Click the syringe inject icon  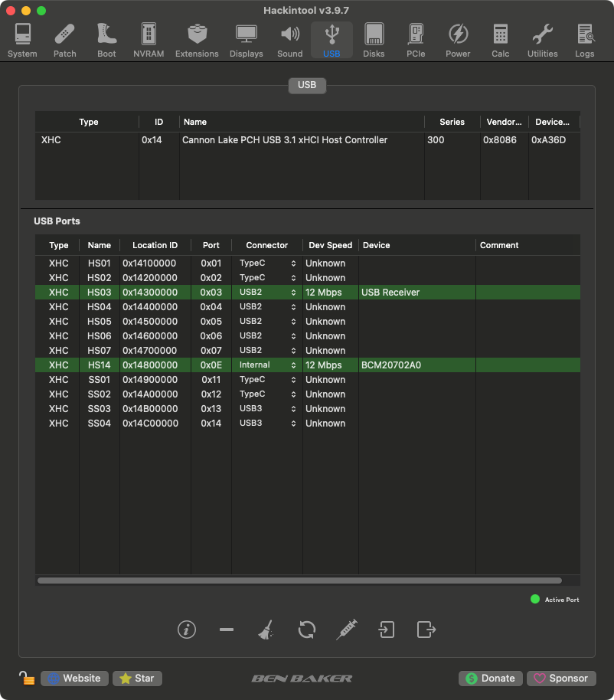click(x=347, y=630)
